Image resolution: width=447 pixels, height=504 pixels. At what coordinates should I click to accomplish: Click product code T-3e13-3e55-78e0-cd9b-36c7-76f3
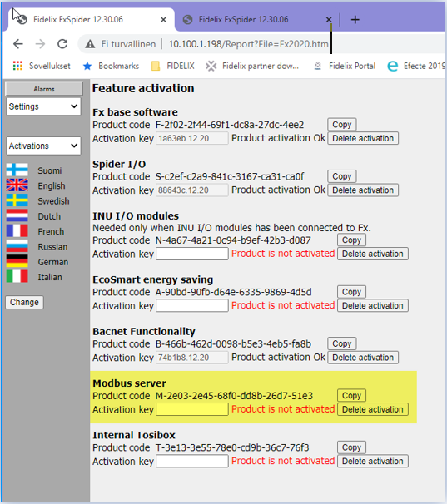[x=232, y=447]
